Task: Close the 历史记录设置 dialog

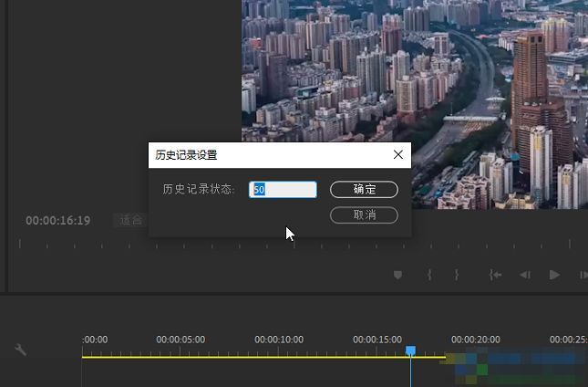Action: 397,155
